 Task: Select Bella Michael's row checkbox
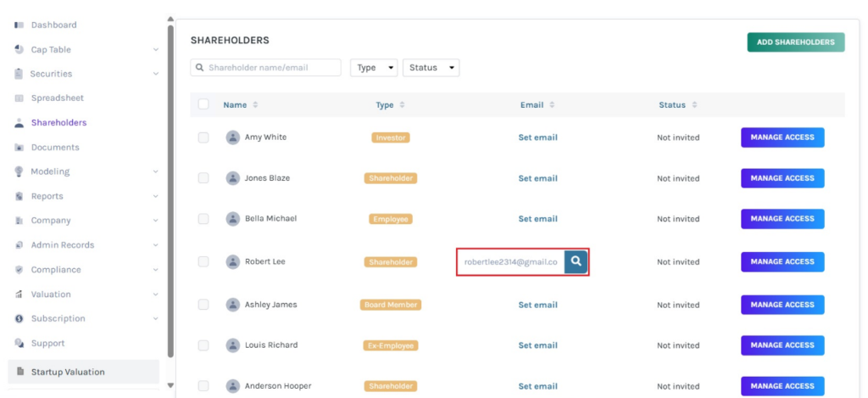coord(203,219)
